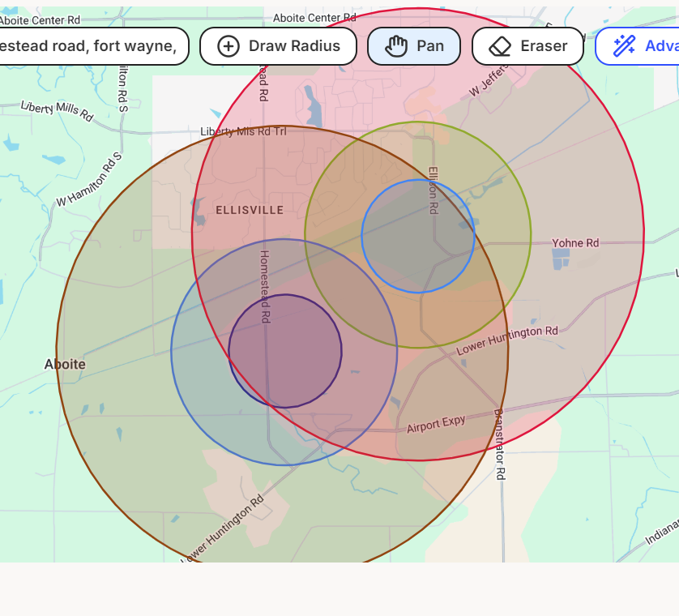
Task: Click Lower Huntington Rd label below Yohne Rd
Action: (x=508, y=341)
